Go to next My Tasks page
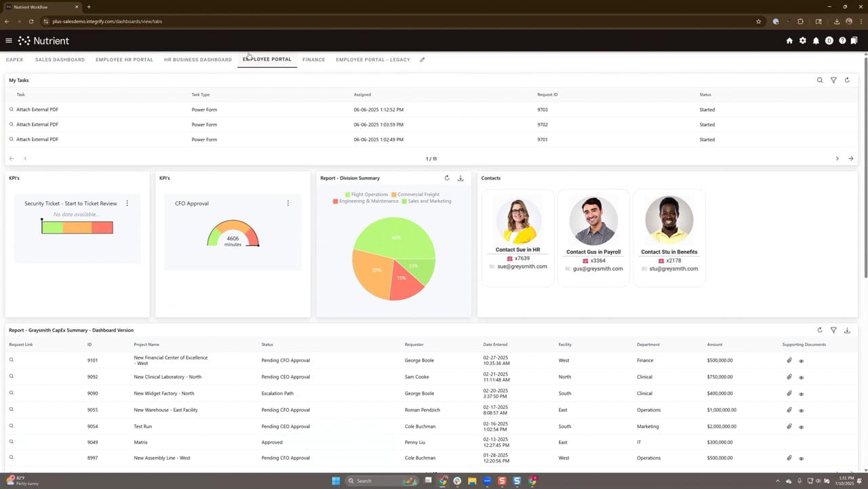This screenshot has width=868, height=489. click(837, 159)
